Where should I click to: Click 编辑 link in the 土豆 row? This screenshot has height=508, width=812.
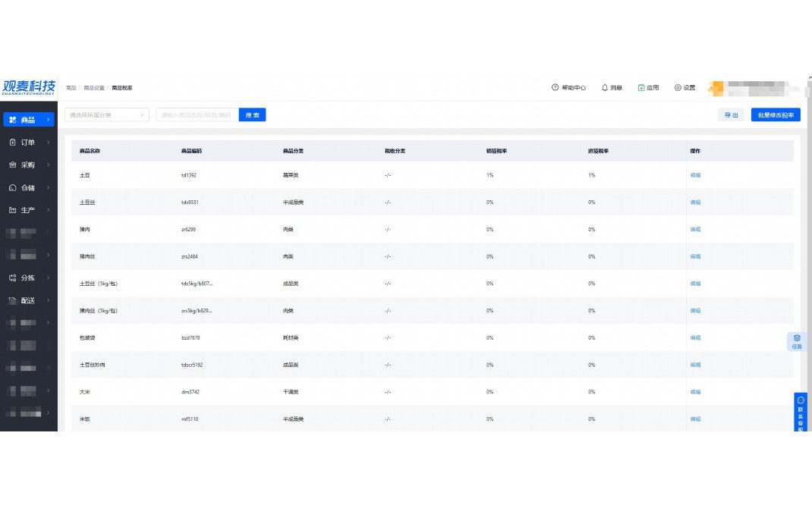[695, 175]
